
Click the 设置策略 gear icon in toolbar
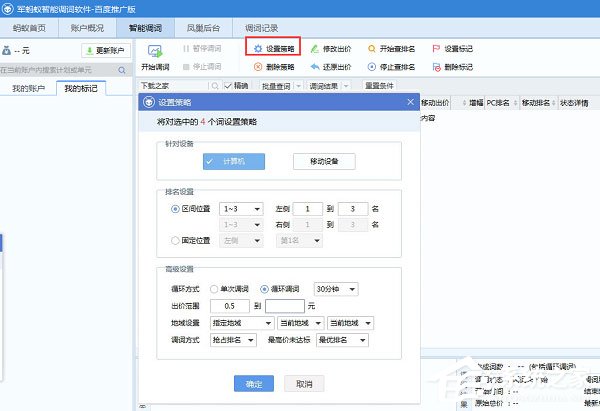point(257,48)
